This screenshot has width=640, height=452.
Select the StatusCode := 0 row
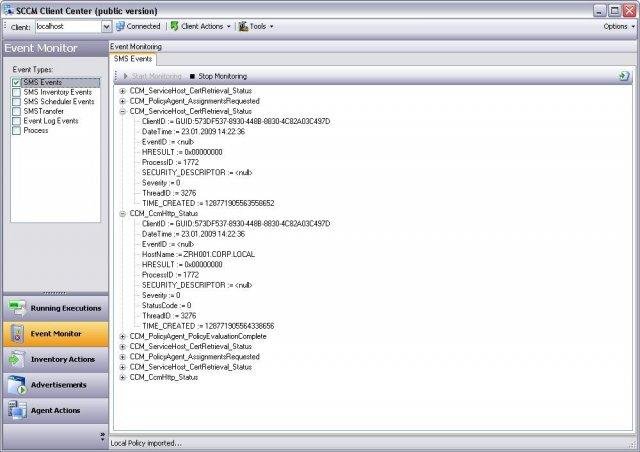(167, 305)
